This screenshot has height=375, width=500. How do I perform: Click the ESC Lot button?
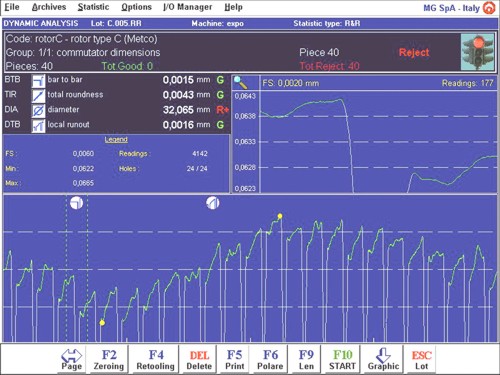(422, 359)
